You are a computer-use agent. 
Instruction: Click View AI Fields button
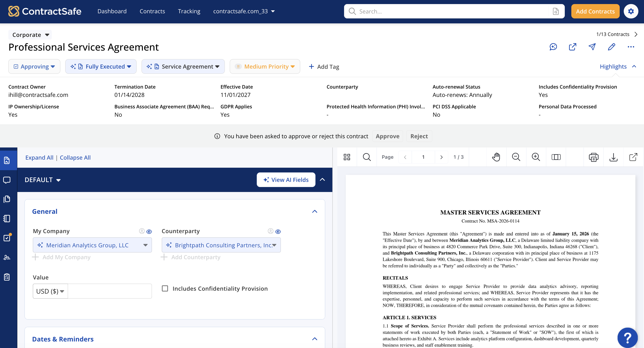coord(286,180)
